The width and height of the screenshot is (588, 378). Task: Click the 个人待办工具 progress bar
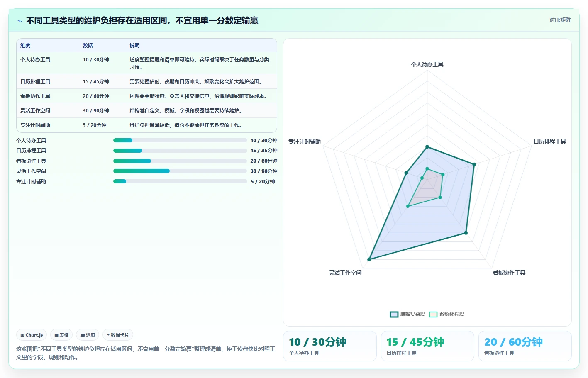click(180, 140)
